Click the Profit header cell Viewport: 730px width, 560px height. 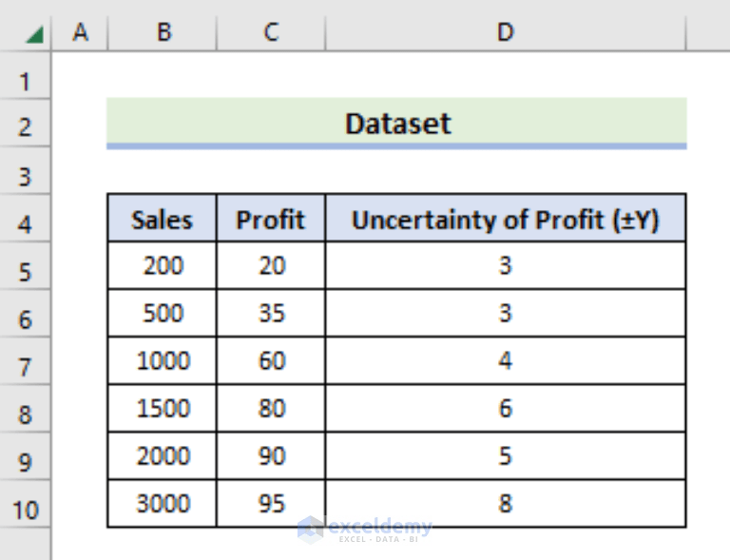point(271,220)
